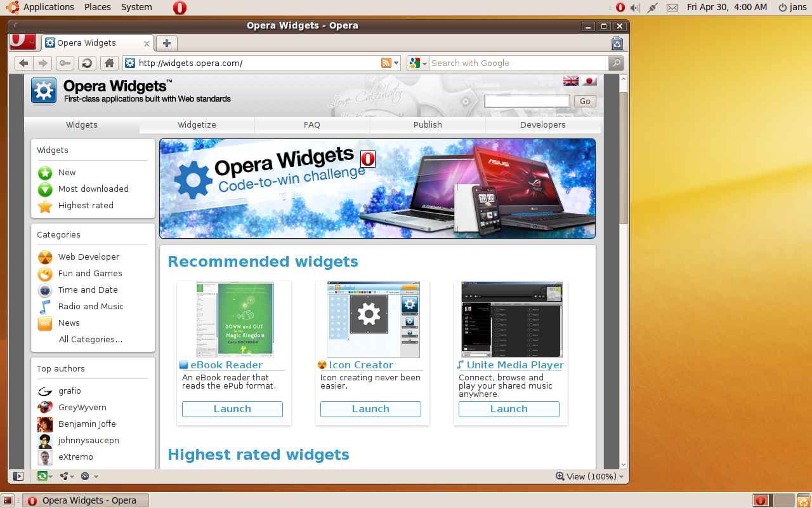Open author grafio's profile link
The height and width of the screenshot is (508, 812).
coord(70,391)
